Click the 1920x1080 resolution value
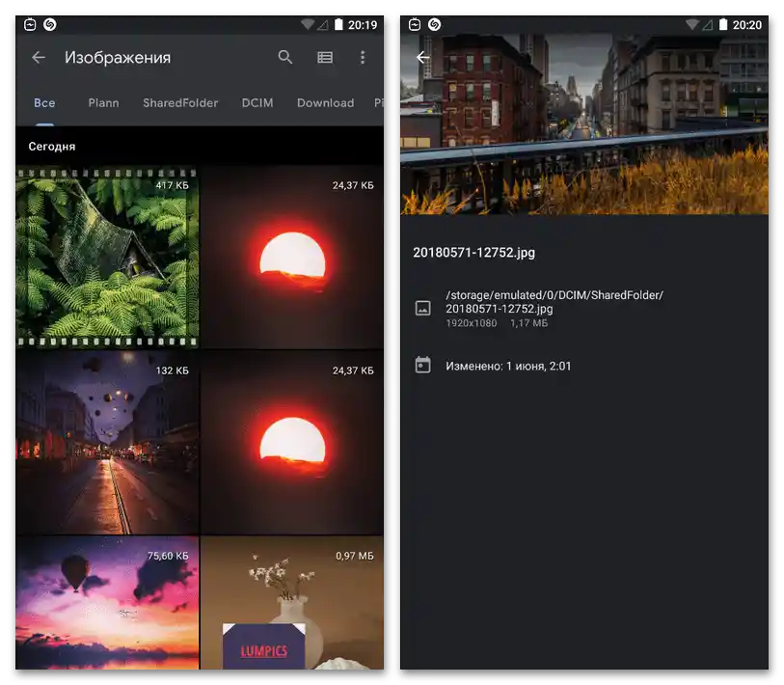Screen dimensions: 784x685 [x=471, y=323]
